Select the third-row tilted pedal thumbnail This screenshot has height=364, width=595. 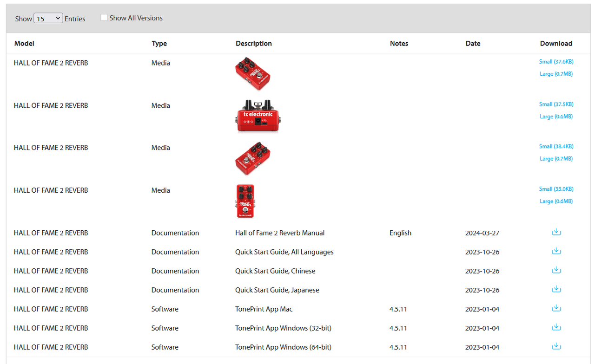point(253,159)
